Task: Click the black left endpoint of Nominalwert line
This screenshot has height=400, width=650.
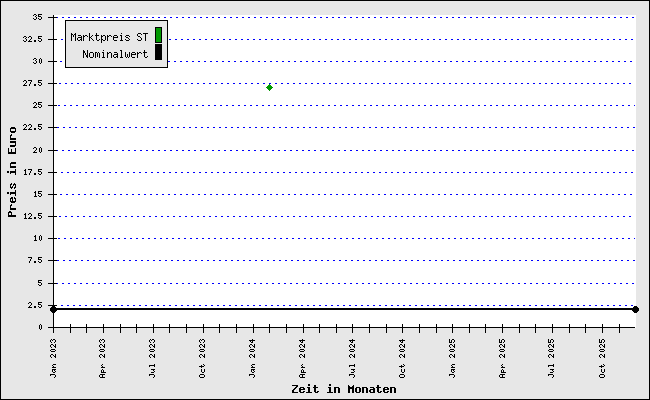Action: pos(53,309)
